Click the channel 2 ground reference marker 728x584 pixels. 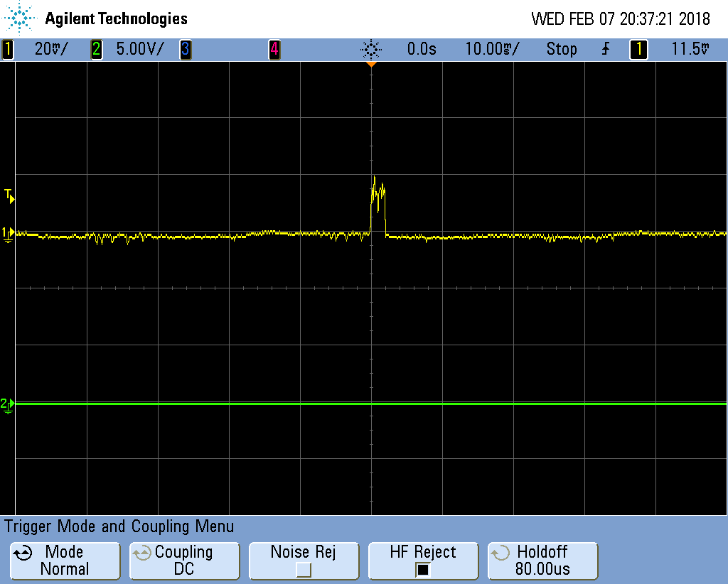[7, 406]
